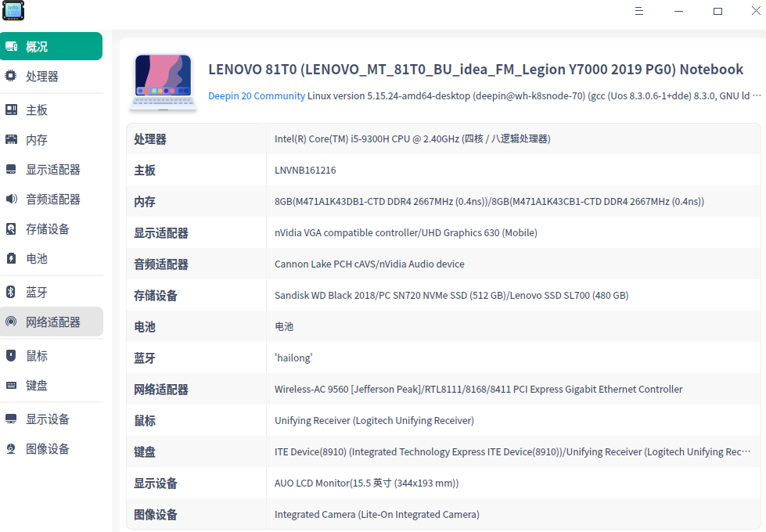Select 鼠标 sidebar label
The height and width of the screenshot is (532, 766).
tap(37, 356)
